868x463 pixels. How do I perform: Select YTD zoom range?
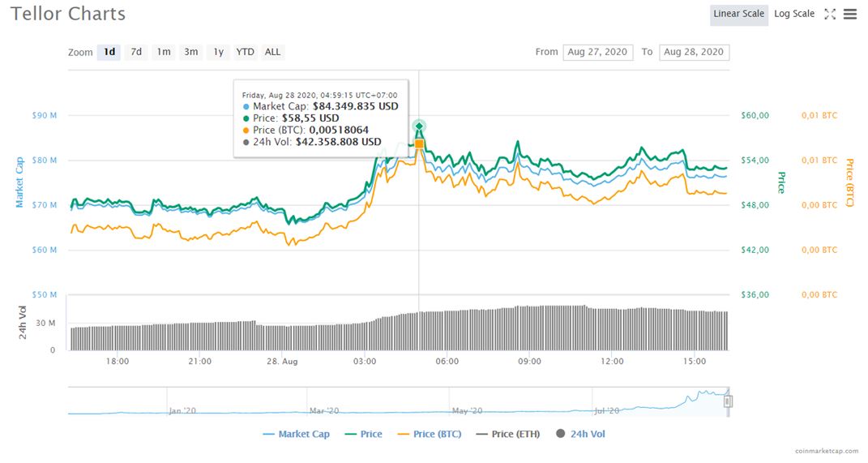246,52
